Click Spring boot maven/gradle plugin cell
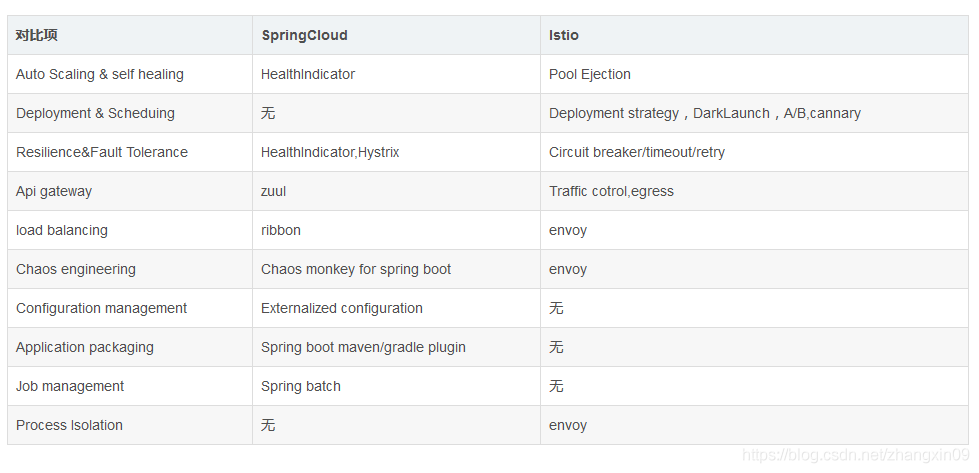The image size is (979, 473). (x=363, y=347)
